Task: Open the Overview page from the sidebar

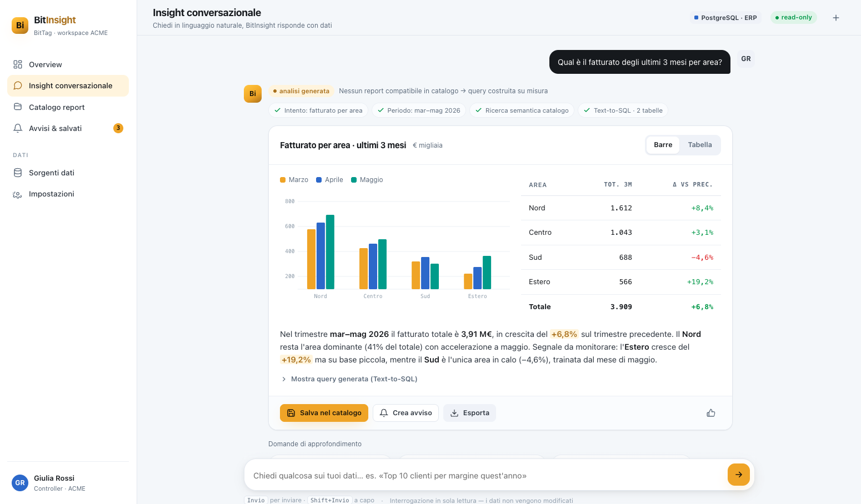Action: click(x=68, y=64)
